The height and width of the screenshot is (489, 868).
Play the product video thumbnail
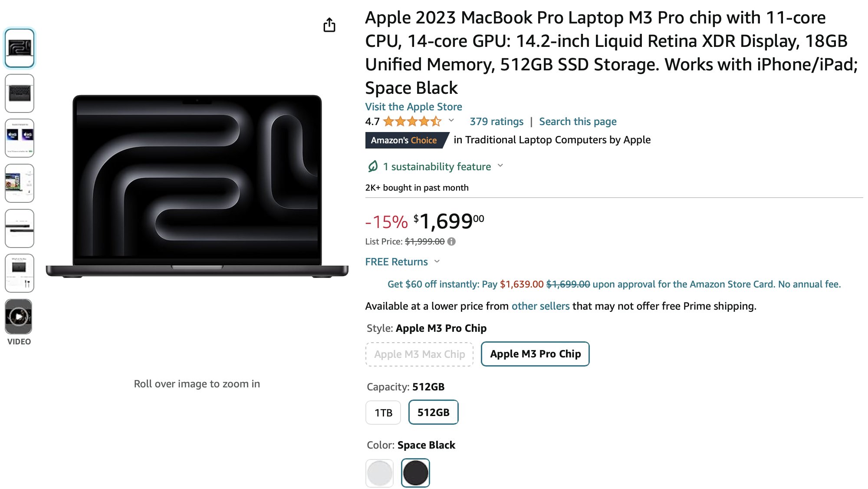[19, 317]
